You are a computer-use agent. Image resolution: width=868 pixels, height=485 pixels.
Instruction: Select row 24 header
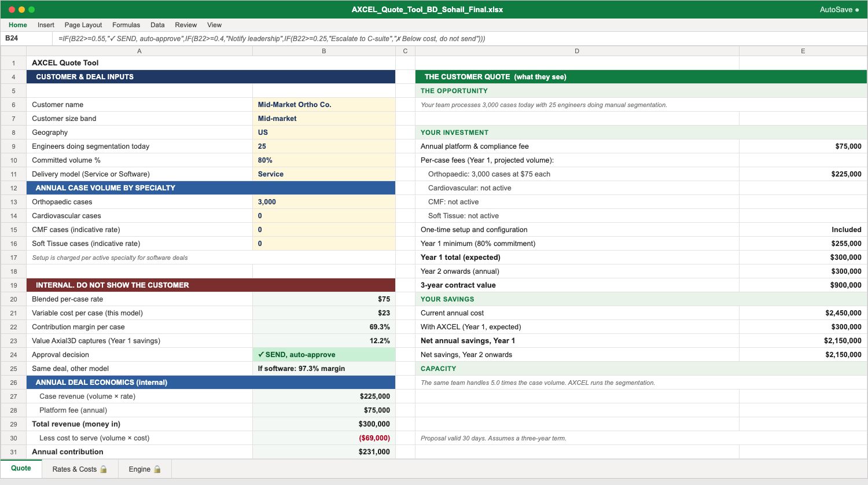pyautogui.click(x=13, y=355)
